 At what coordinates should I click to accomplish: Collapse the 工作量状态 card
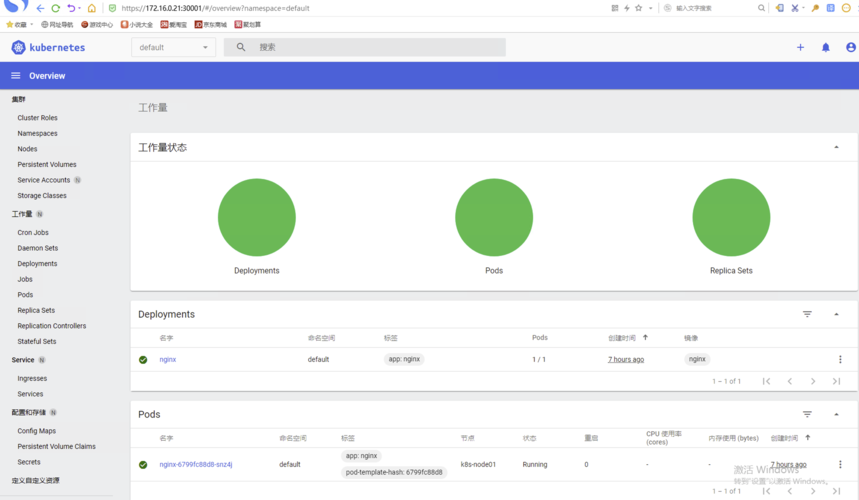[x=836, y=147]
